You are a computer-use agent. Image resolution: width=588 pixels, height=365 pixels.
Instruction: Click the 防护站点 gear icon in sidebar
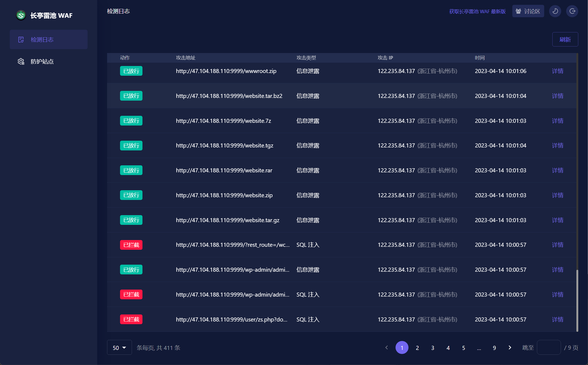click(21, 62)
